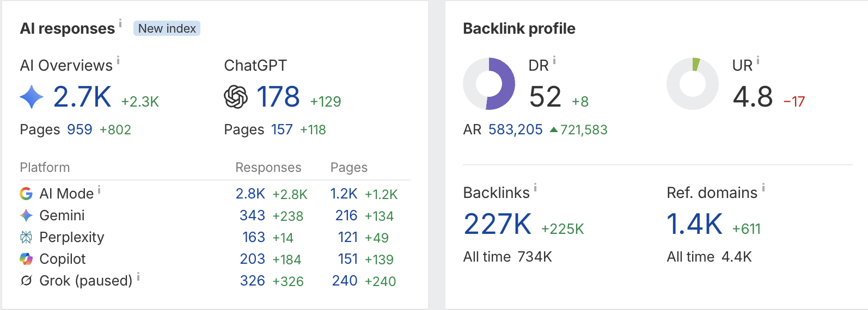Click the info icon beside AI responses
The image size is (868, 310).
(x=120, y=23)
